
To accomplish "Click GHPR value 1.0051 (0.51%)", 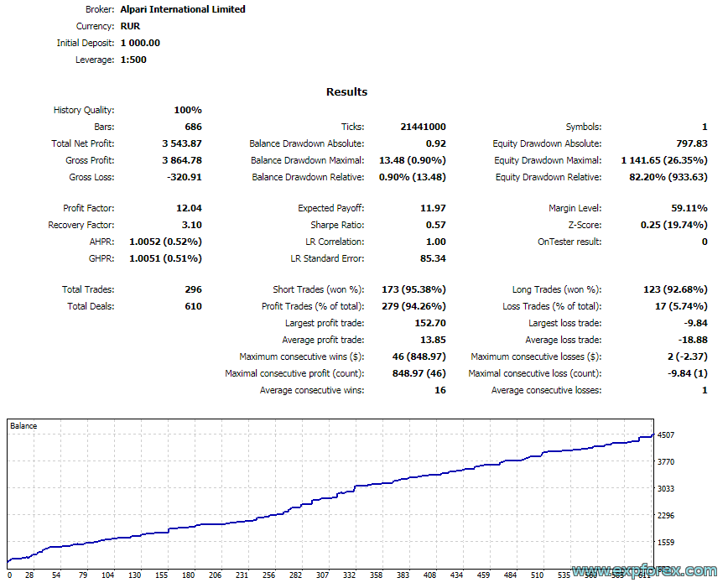I will pyautogui.click(x=165, y=258).
